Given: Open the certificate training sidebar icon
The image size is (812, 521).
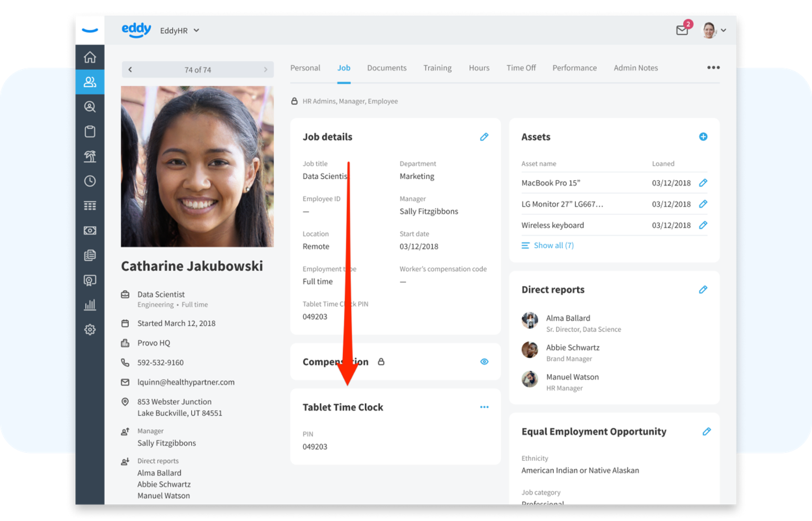Looking at the screenshot, I should click(x=90, y=280).
